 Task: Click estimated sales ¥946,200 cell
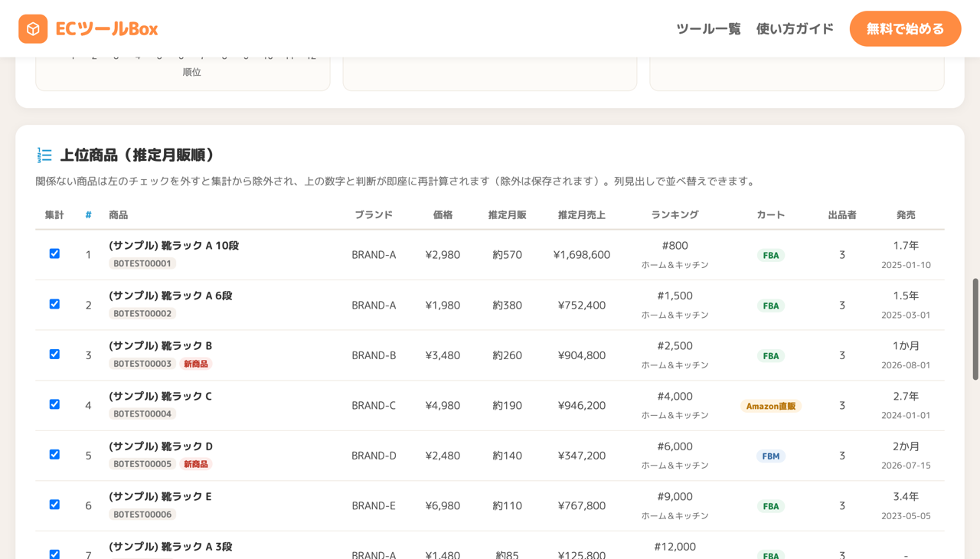tap(582, 405)
